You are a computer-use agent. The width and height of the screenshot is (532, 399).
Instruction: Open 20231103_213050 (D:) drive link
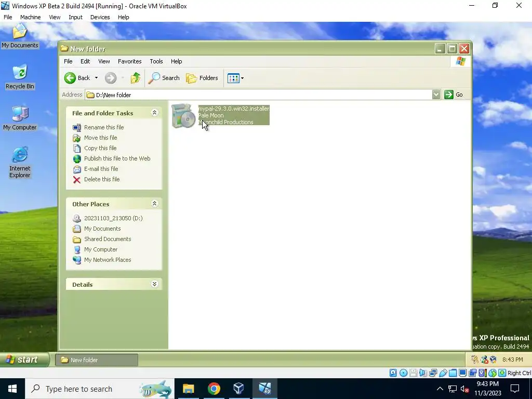(x=113, y=218)
